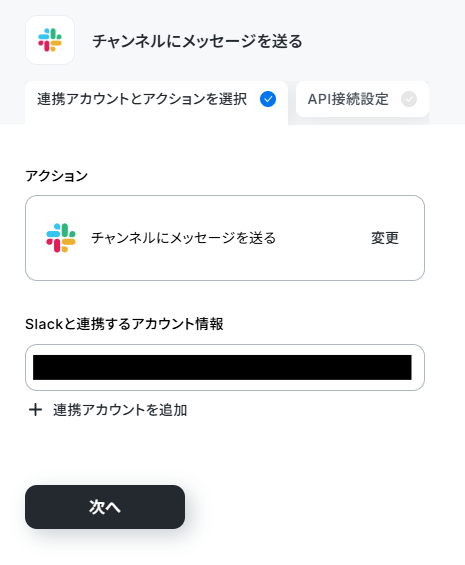Image resolution: width=465 pixels, height=565 pixels.
Task: Click the left edge of the account selector box
Action: pyautogui.click(x=29, y=367)
